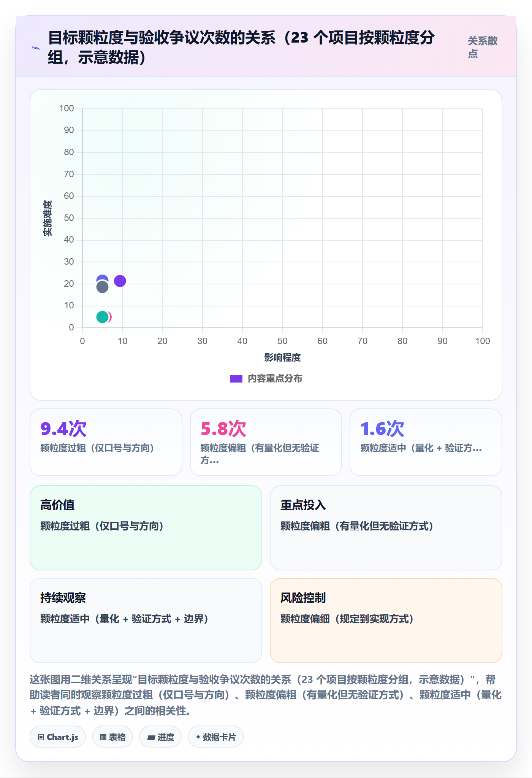The height and width of the screenshot is (778, 532).
Task: Select the 9.4次 stat card
Action: pyautogui.click(x=106, y=442)
